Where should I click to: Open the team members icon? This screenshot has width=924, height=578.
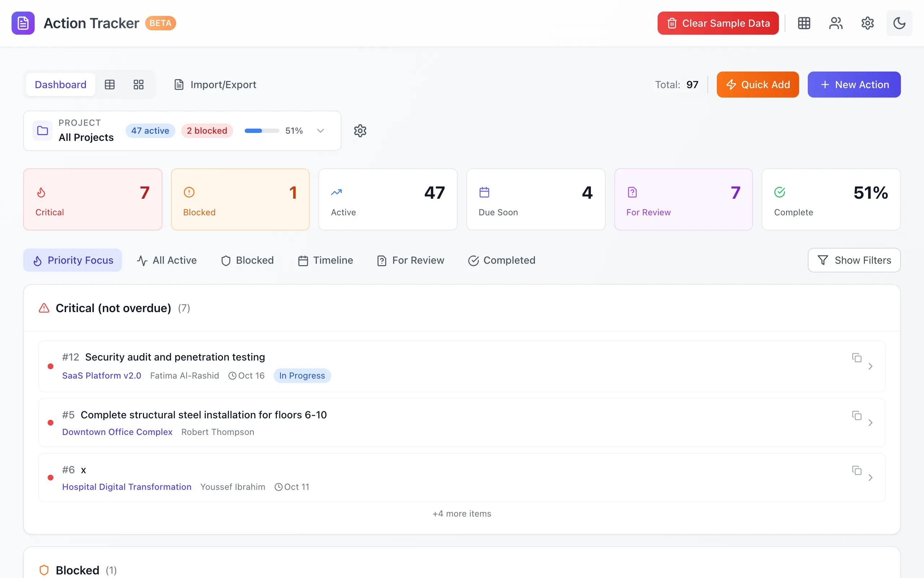tap(836, 23)
